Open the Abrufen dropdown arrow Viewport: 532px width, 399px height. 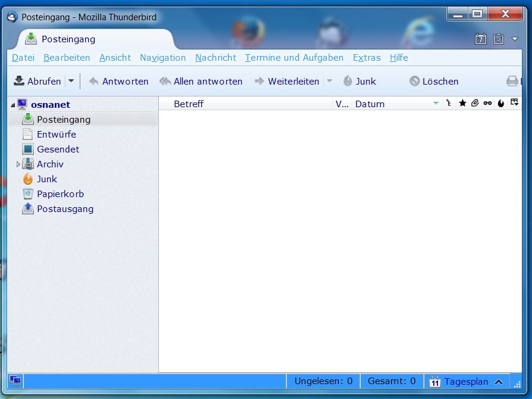[71, 82]
